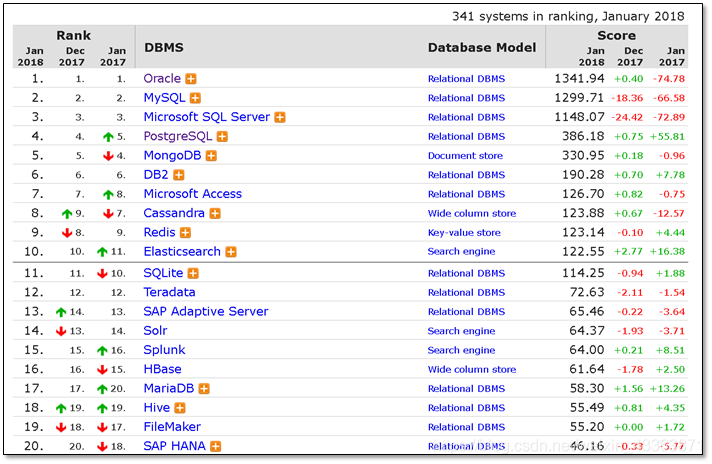Click Wide column store in HBase row
712x464 pixels.
[472, 370]
